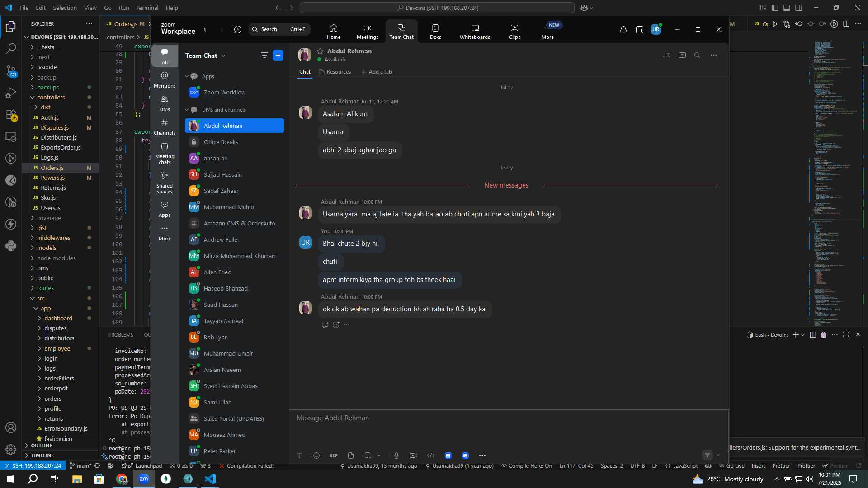Click the share screen icon in chat header
The image size is (868, 488).
pyautogui.click(x=682, y=55)
